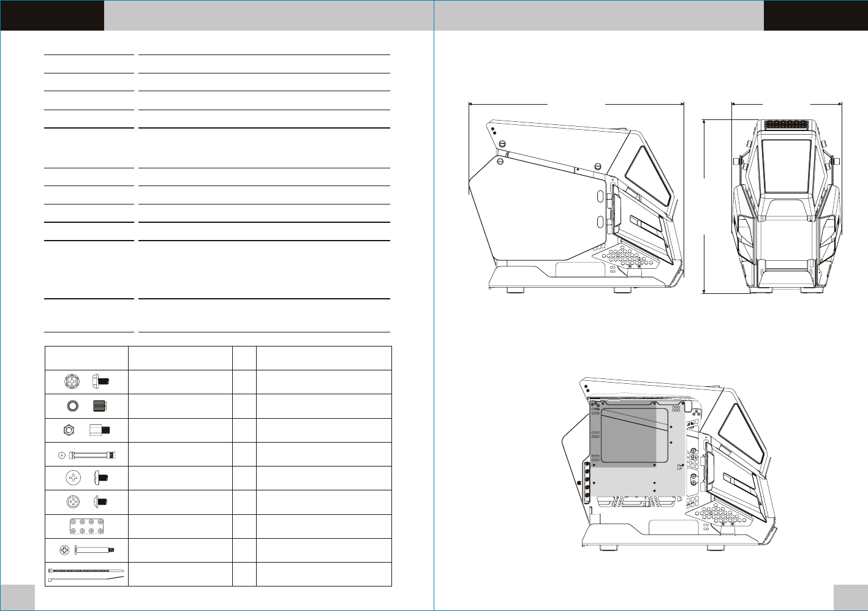Click the black block at top-right page corner
The image size is (868, 611).
tap(815, 15)
